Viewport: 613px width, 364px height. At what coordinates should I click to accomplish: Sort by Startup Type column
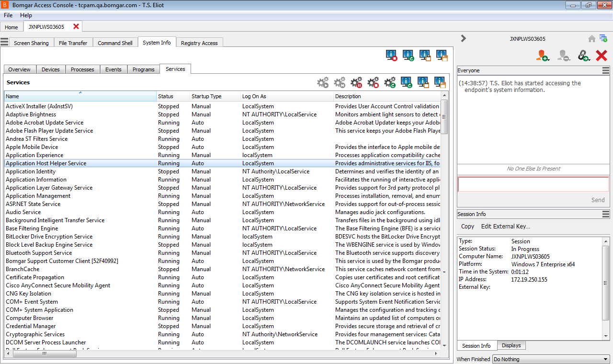tap(215, 96)
